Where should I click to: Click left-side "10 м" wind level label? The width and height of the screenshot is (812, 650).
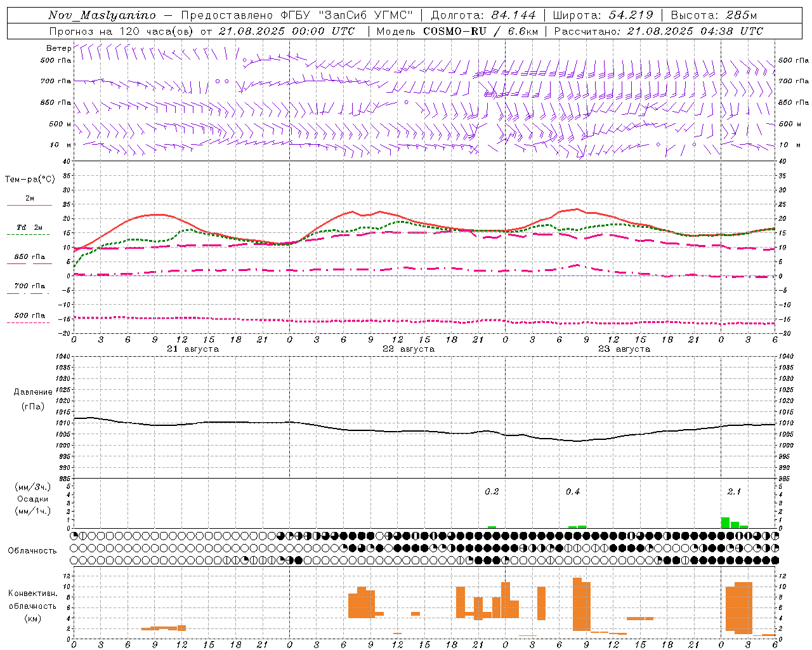[61, 145]
